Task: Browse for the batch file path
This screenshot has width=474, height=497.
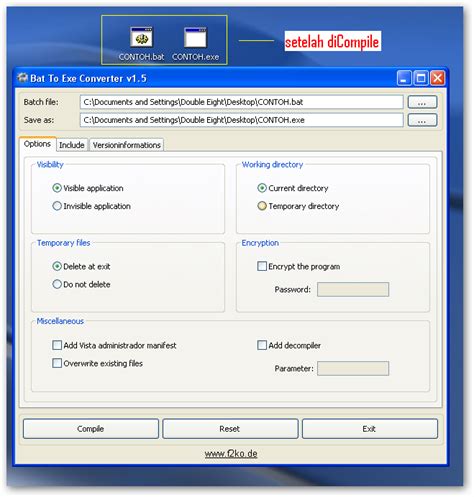Action: click(422, 102)
